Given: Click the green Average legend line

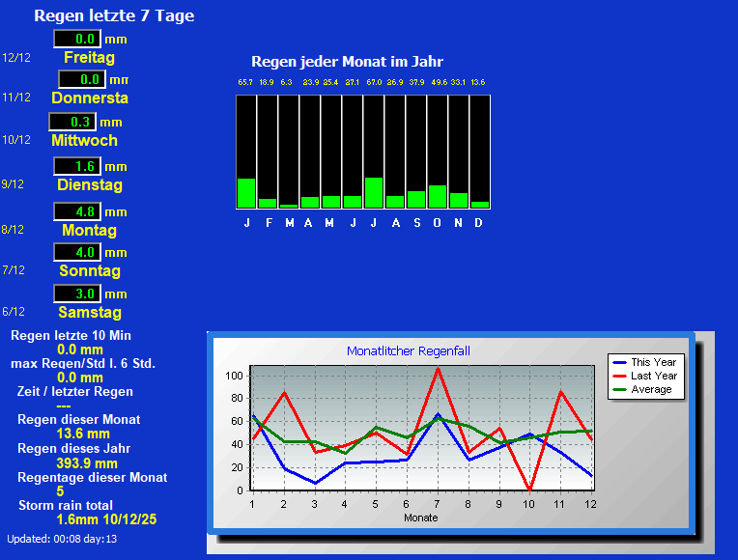Looking at the screenshot, I should coord(618,389).
